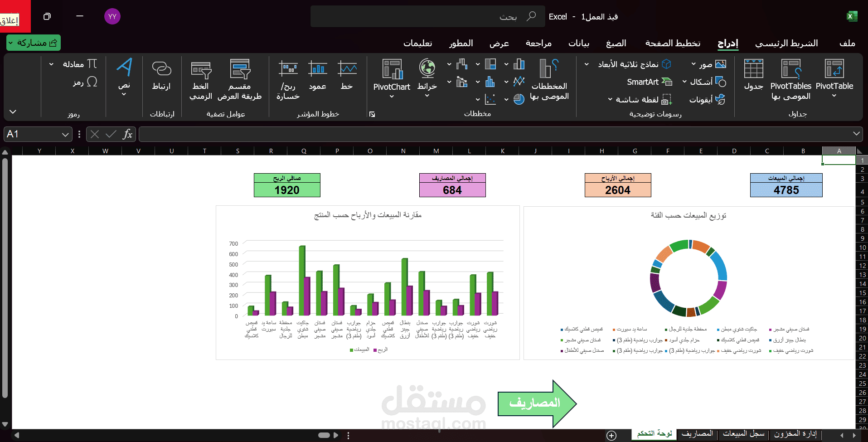Viewport: 868px width, 442px height.
Task: Click the green مشاركة share button
Action: [34, 43]
